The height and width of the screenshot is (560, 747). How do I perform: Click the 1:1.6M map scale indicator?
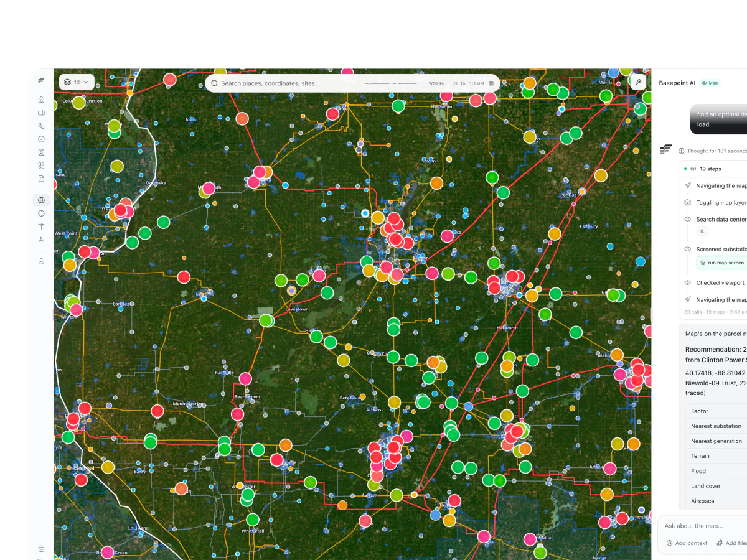coord(477,83)
